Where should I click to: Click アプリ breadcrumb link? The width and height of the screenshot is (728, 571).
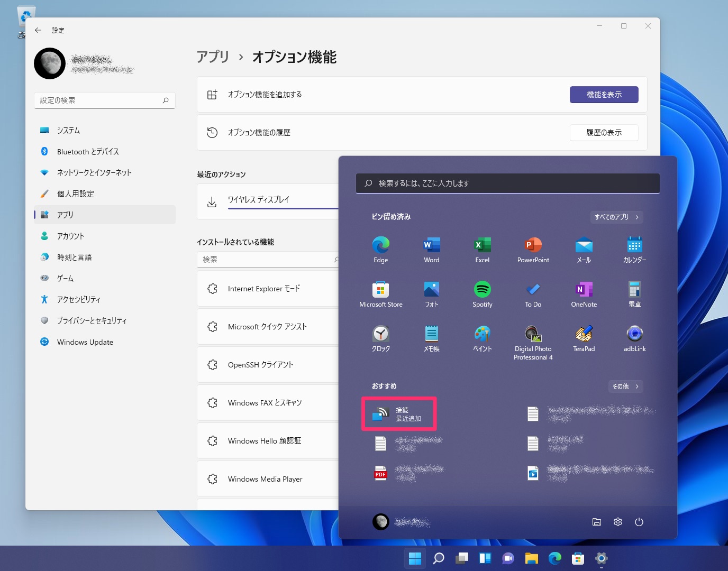point(213,57)
